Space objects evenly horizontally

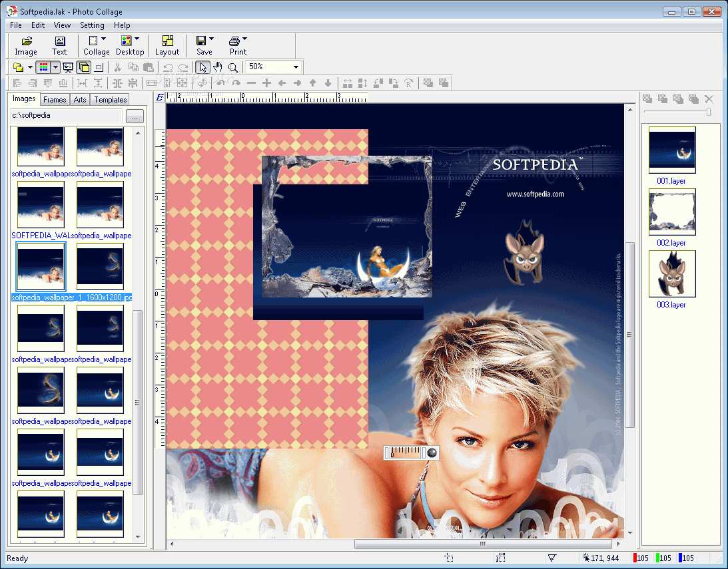(82, 83)
